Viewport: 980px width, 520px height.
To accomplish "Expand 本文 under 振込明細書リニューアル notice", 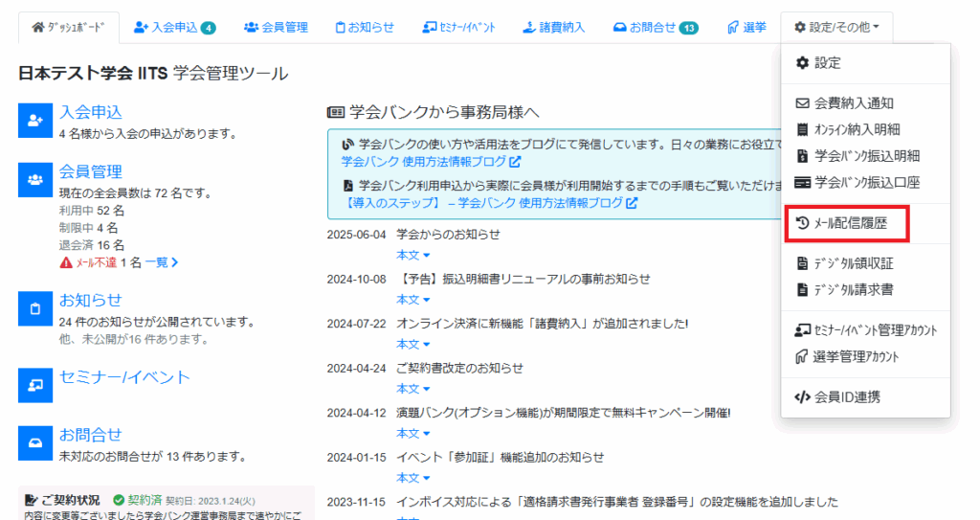I will pyautogui.click(x=413, y=300).
